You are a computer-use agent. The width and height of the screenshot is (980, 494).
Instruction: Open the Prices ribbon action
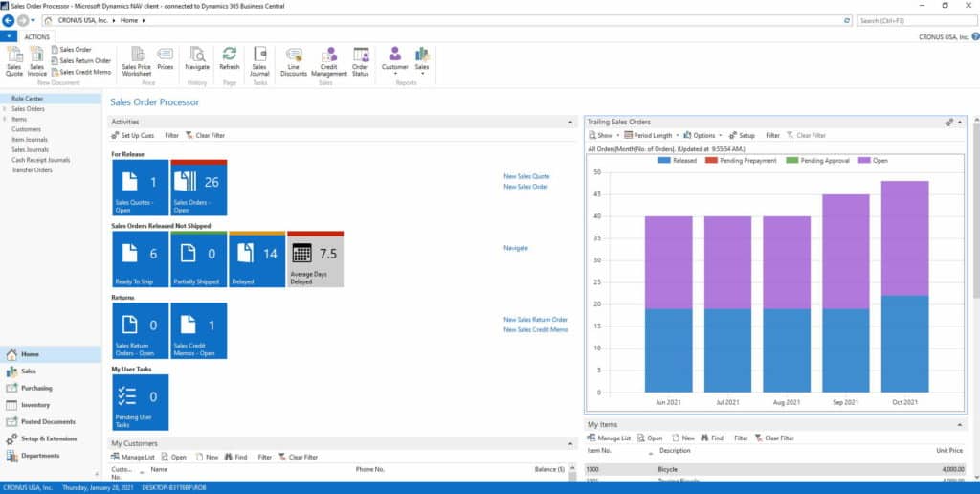point(165,58)
